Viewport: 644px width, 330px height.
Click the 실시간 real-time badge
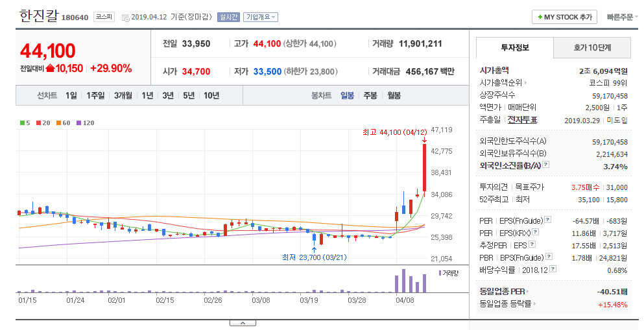(x=228, y=17)
